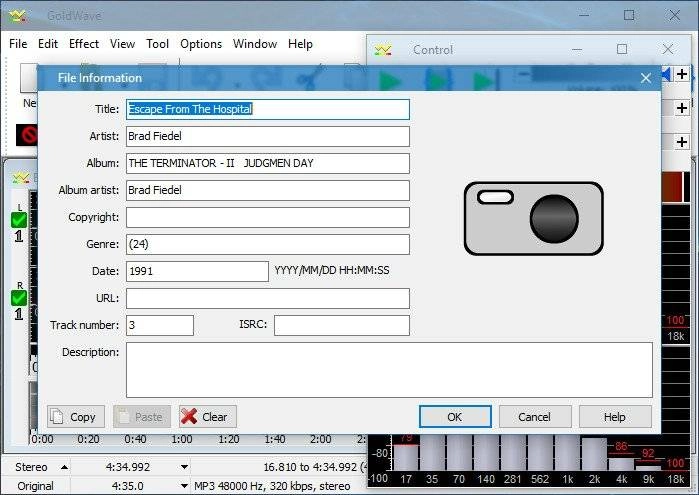Maximize the Control window
The height and width of the screenshot is (495, 699).
coord(622,49)
